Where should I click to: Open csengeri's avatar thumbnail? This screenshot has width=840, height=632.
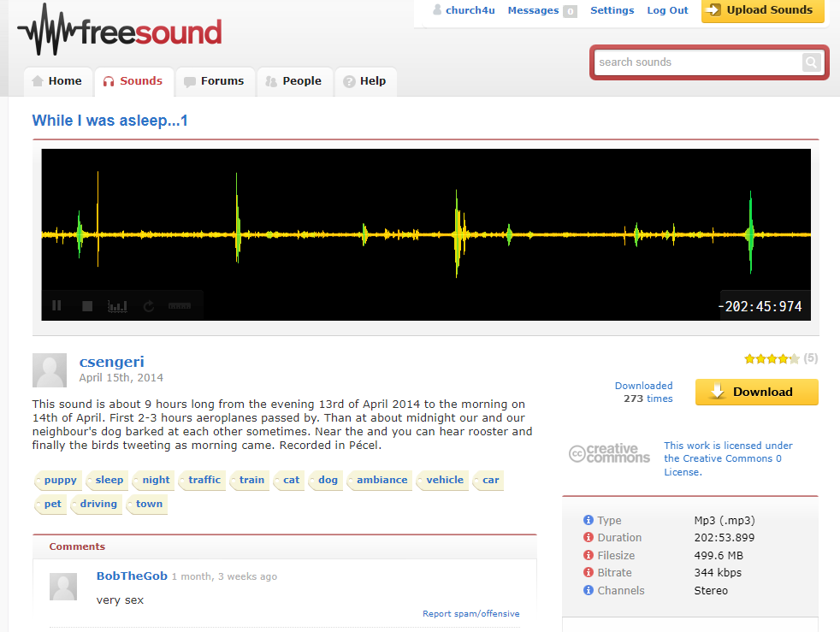pyautogui.click(x=50, y=370)
